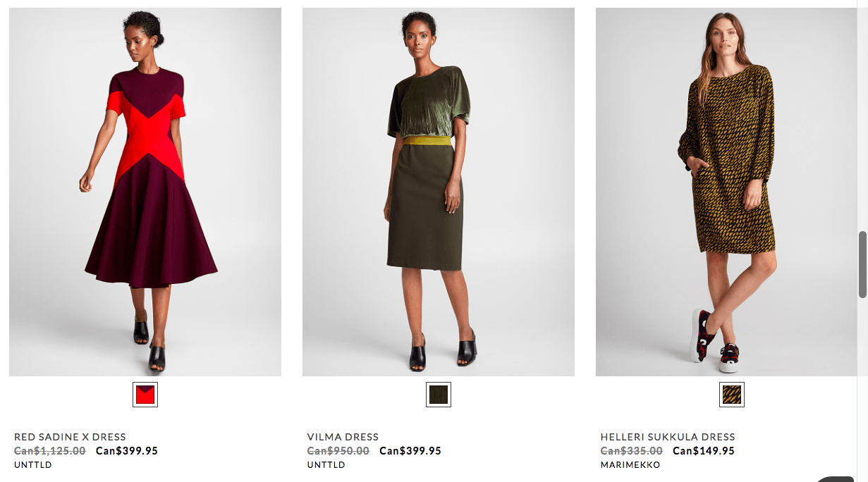The height and width of the screenshot is (482, 868).
Task: Click the Can$399.95 price of Vilma Dress
Action: [410, 451]
